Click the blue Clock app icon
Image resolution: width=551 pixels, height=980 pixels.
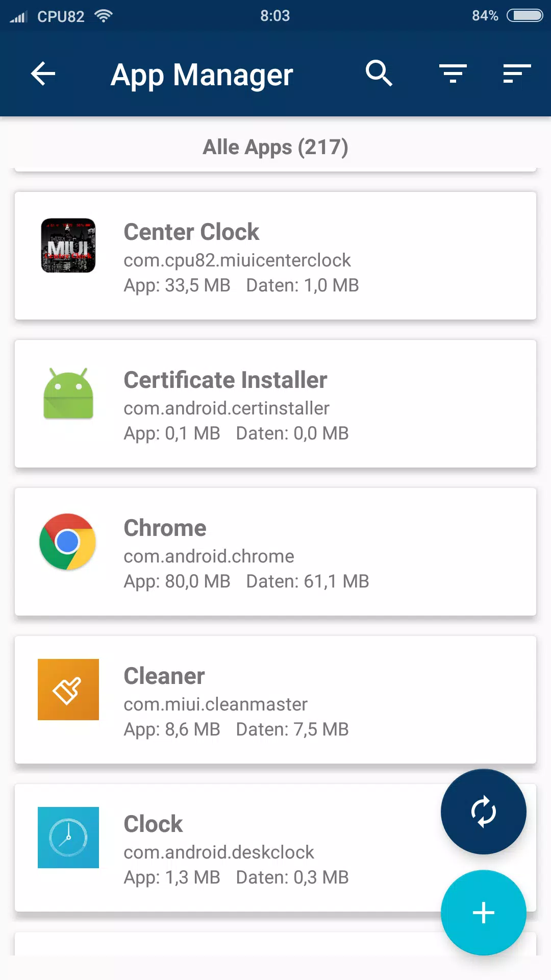pos(68,838)
